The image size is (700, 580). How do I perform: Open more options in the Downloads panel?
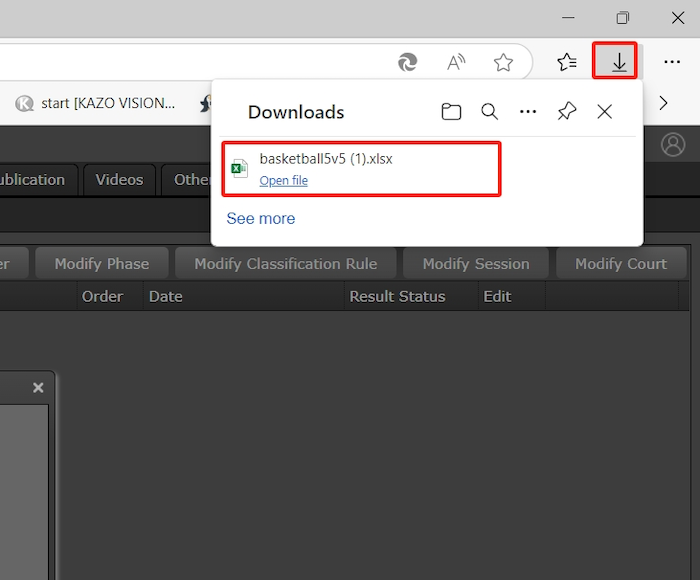click(x=528, y=112)
